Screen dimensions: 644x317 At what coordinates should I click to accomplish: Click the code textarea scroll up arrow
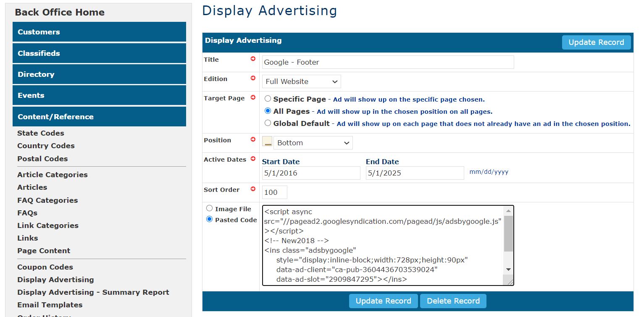pos(508,211)
